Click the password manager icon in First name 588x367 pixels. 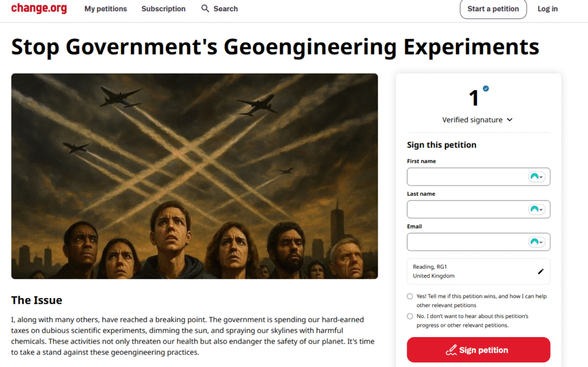536,177
